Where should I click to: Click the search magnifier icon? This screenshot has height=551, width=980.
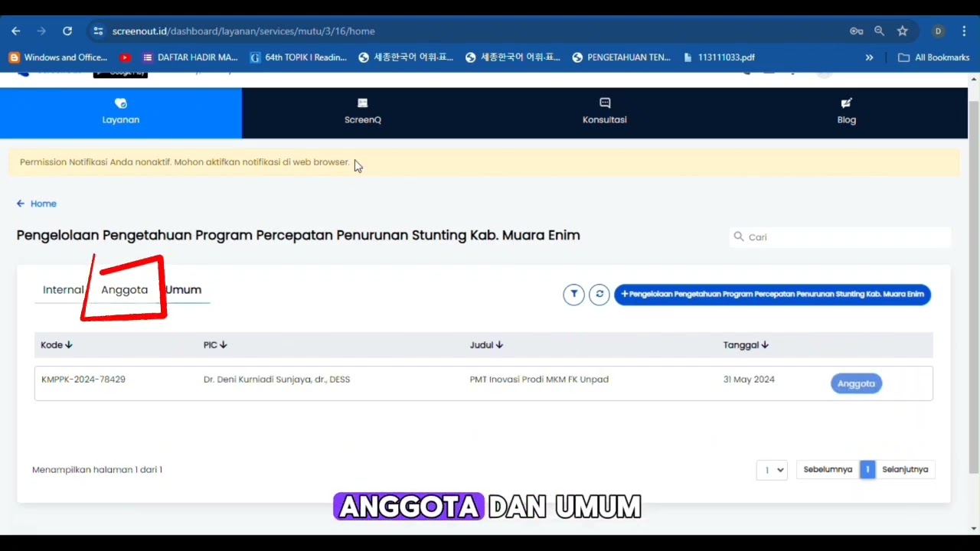739,237
